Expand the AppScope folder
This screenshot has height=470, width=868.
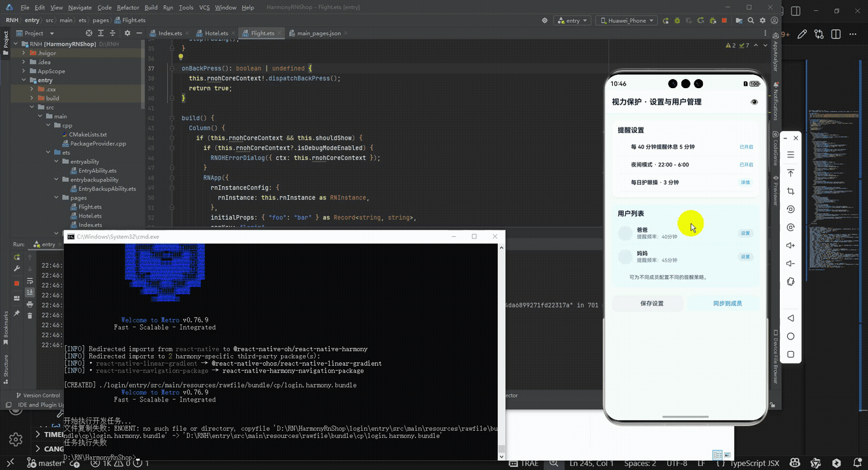point(24,71)
